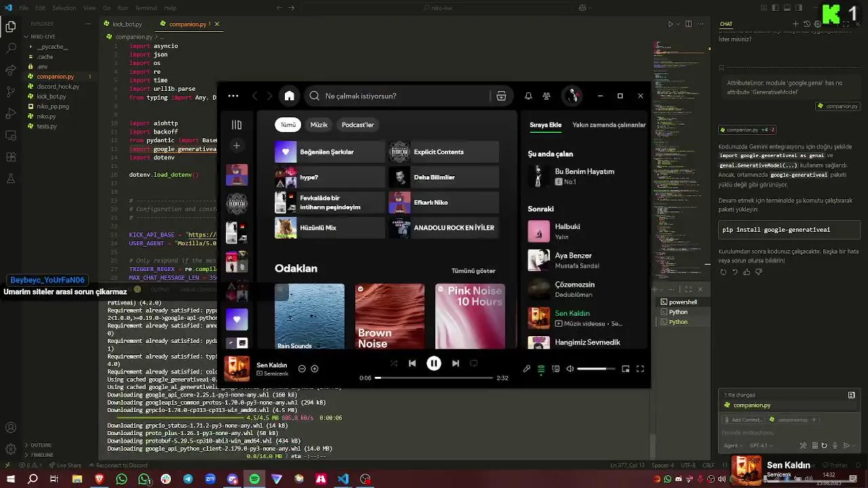Open VS Code Search icon in activity bar
The image size is (868, 488).
[10, 49]
